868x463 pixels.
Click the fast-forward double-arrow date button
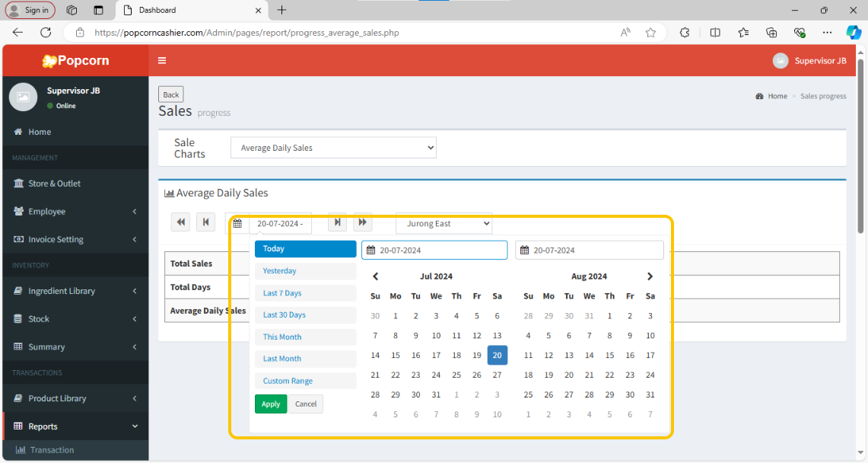coord(363,222)
